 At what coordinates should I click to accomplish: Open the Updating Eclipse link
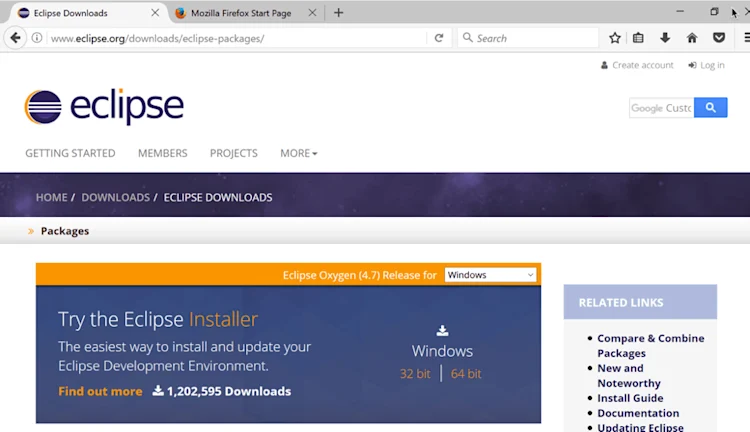(640, 427)
